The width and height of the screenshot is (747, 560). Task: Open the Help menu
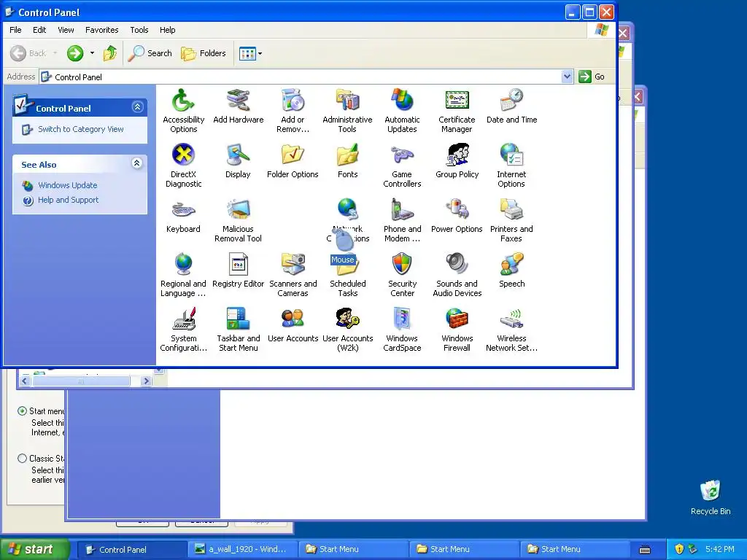pyautogui.click(x=167, y=30)
